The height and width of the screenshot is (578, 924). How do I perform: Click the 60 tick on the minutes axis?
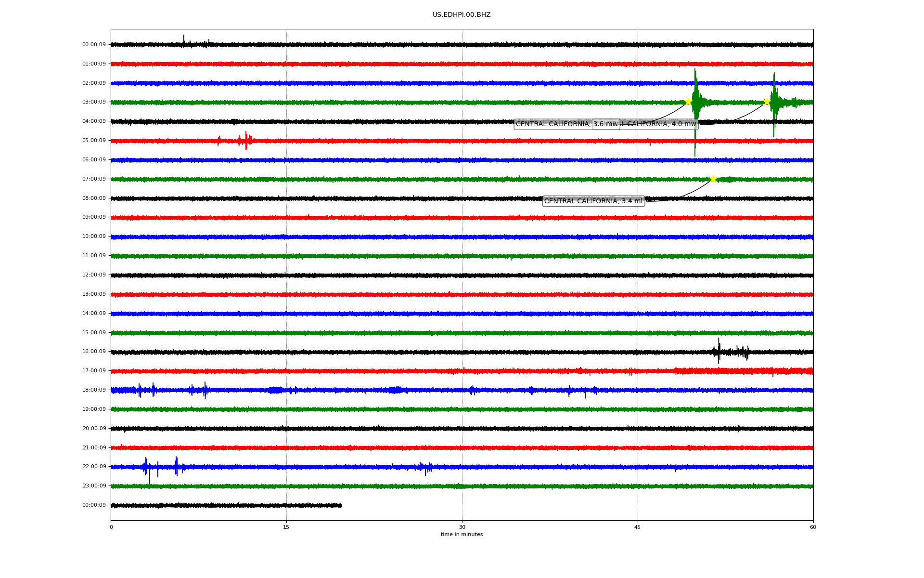[x=813, y=527]
